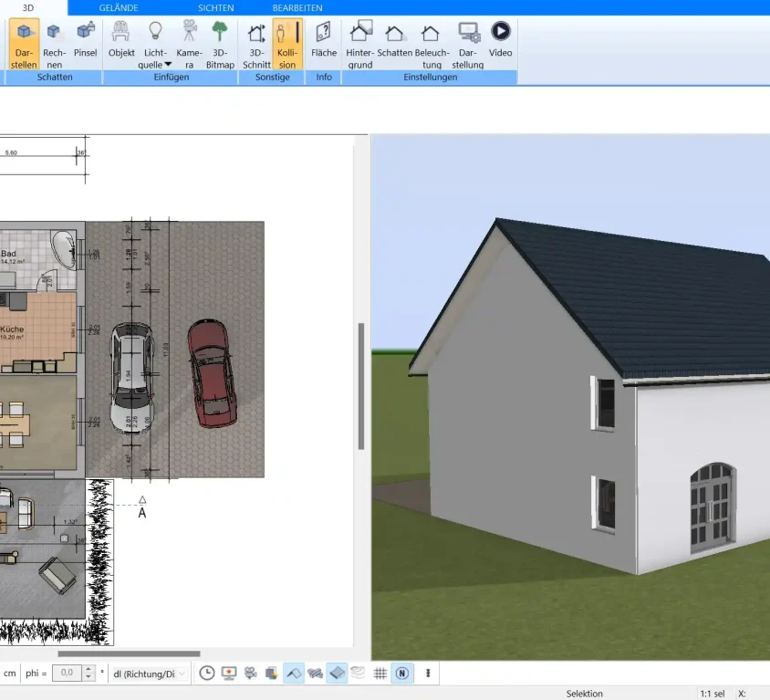Increase phi value with up stepper
This screenshot has width=770, height=700.
click(x=88, y=669)
